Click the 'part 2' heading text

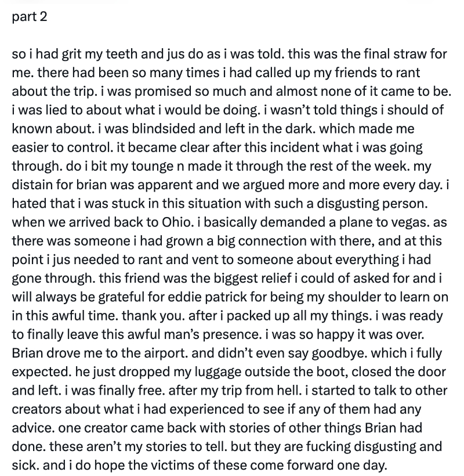click(x=29, y=17)
